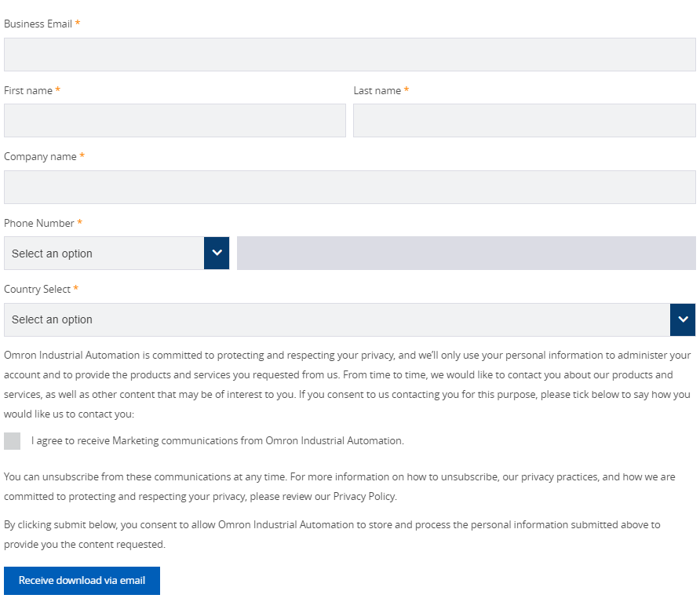Open the Country Select dropdown

pyautogui.click(x=337, y=319)
